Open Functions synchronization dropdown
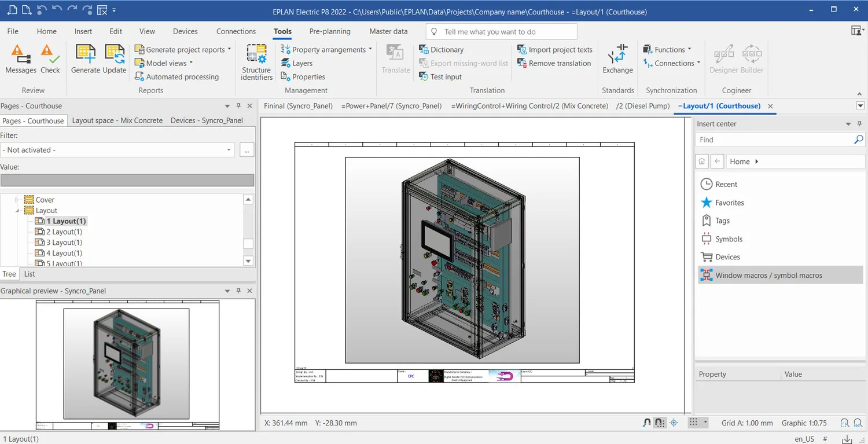This screenshot has width=868, height=444. [690, 49]
